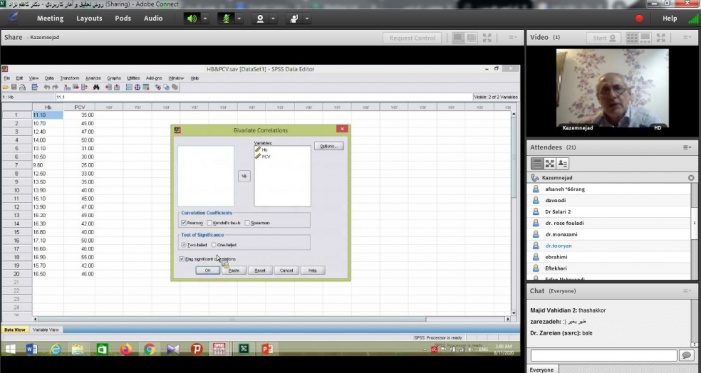Screen dimensions: 701x373
Task: Open the Pods menu
Action: pos(123,18)
